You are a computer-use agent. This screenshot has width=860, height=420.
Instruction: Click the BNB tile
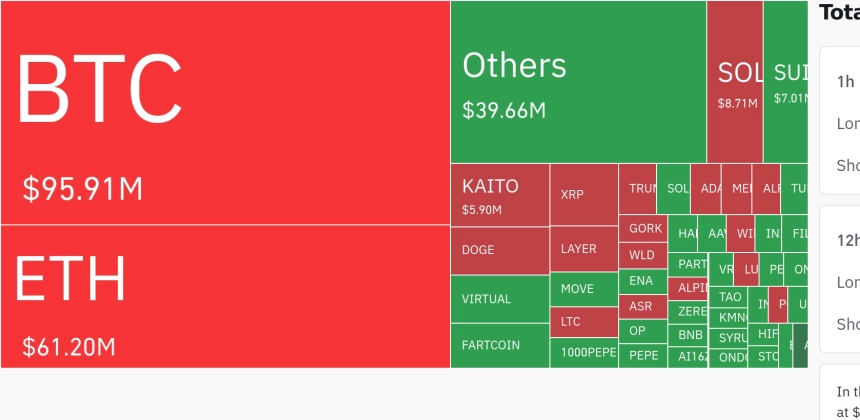pos(688,334)
